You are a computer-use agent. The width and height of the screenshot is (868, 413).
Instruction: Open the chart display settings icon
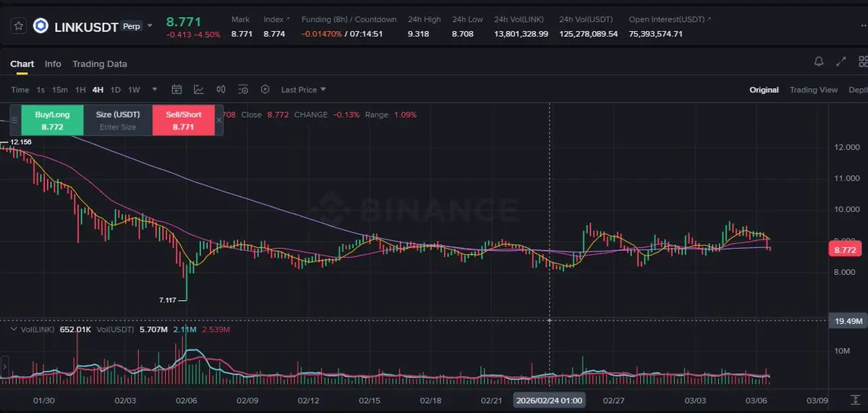click(243, 90)
